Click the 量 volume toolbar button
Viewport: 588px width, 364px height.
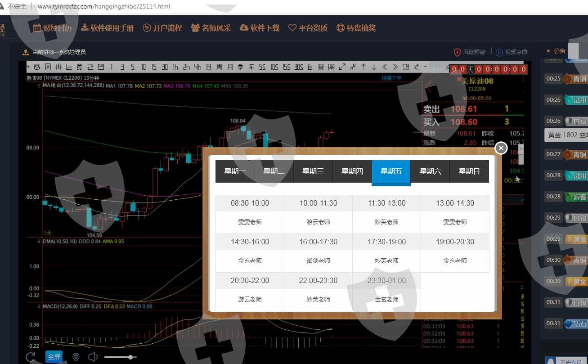tap(321, 67)
